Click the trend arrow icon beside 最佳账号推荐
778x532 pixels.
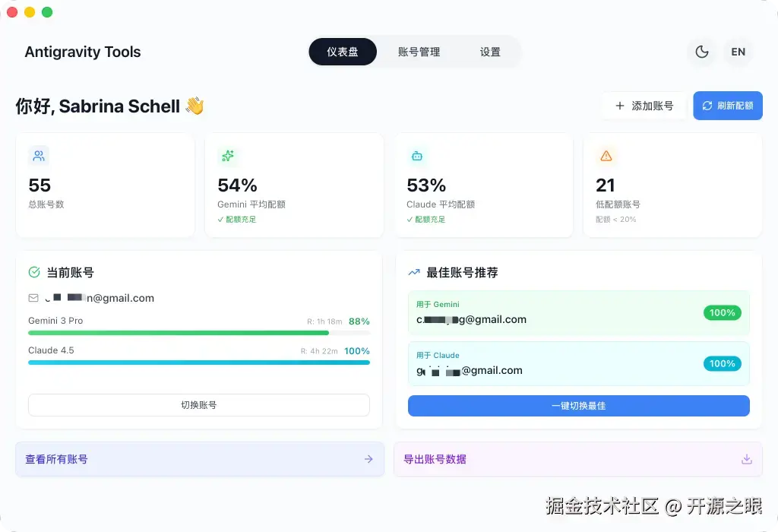coord(413,272)
